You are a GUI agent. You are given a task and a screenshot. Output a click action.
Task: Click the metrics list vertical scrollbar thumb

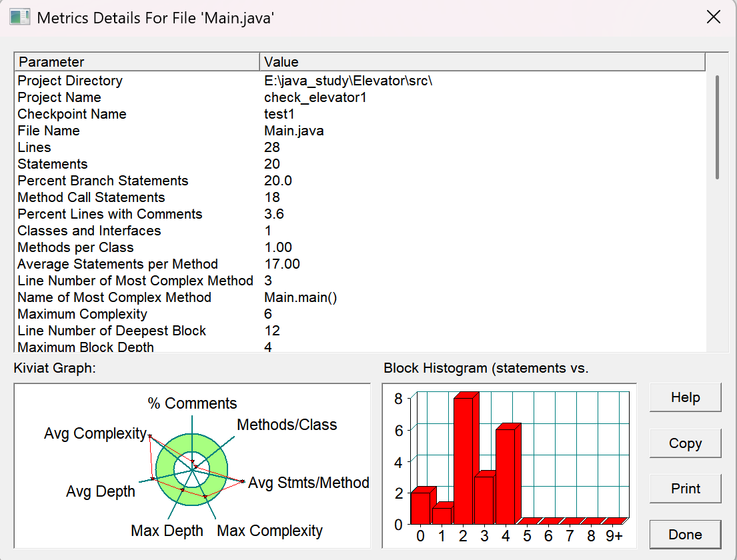point(717,127)
